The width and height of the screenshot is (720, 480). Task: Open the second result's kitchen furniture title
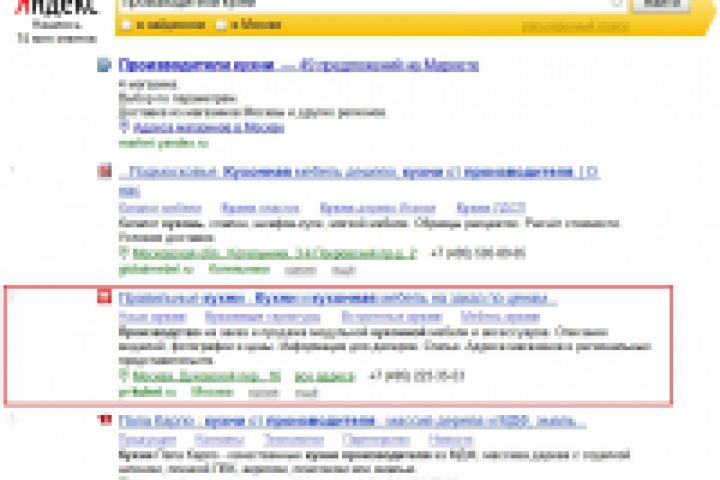359,173
